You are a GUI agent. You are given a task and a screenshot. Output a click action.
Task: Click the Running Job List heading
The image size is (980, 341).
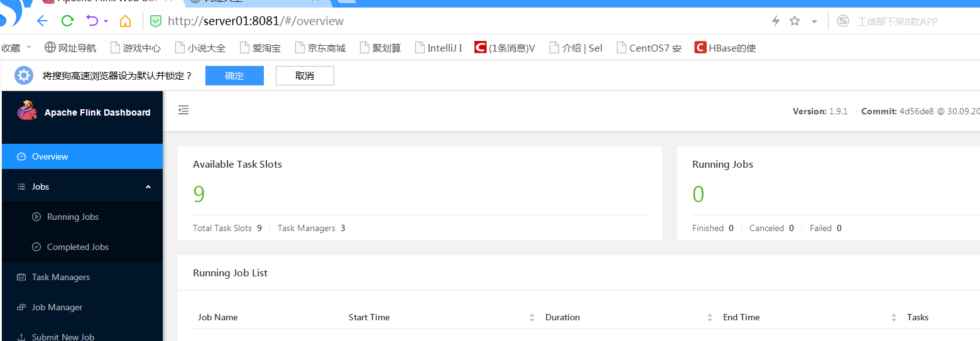click(x=230, y=273)
